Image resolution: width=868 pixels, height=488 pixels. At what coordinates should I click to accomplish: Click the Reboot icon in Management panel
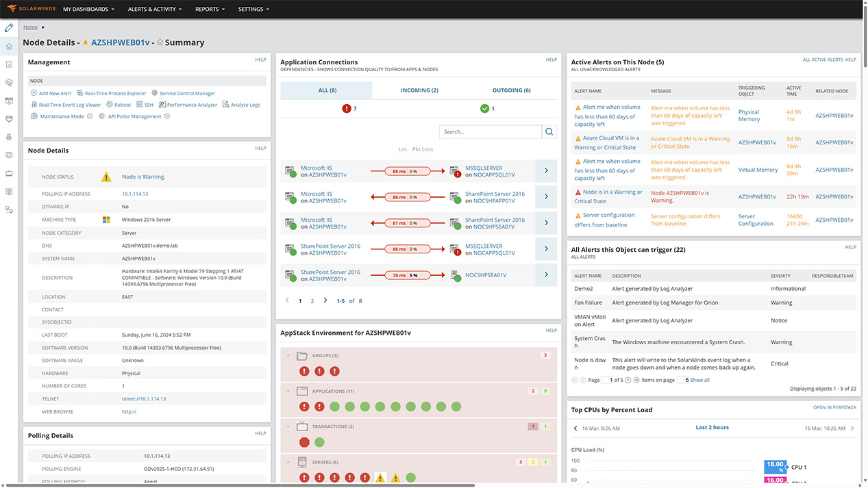tap(108, 103)
